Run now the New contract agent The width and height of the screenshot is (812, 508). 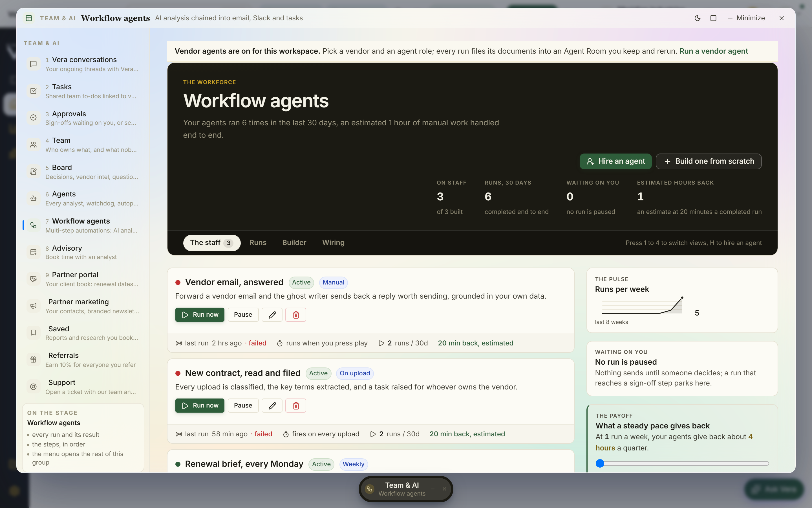200,406
